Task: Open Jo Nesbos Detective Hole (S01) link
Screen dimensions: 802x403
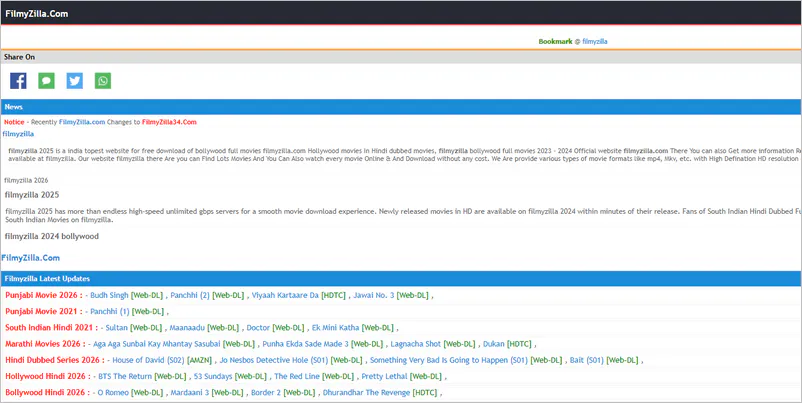Action: coord(274,361)
